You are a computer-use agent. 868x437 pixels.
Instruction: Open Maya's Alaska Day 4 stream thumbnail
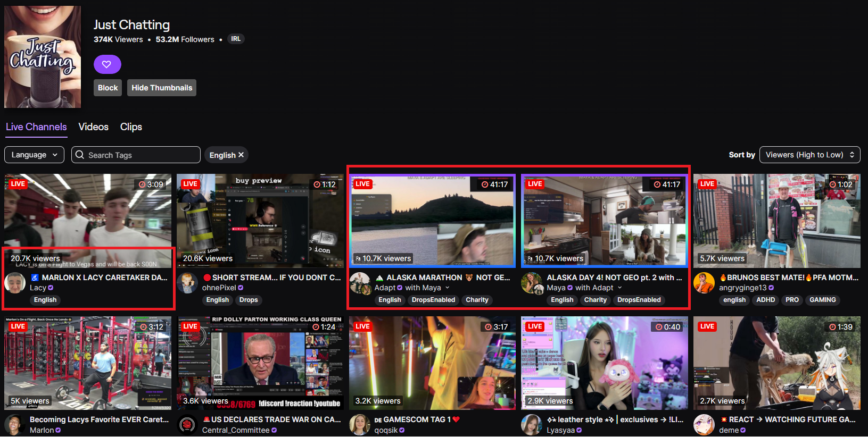point(605,221)
